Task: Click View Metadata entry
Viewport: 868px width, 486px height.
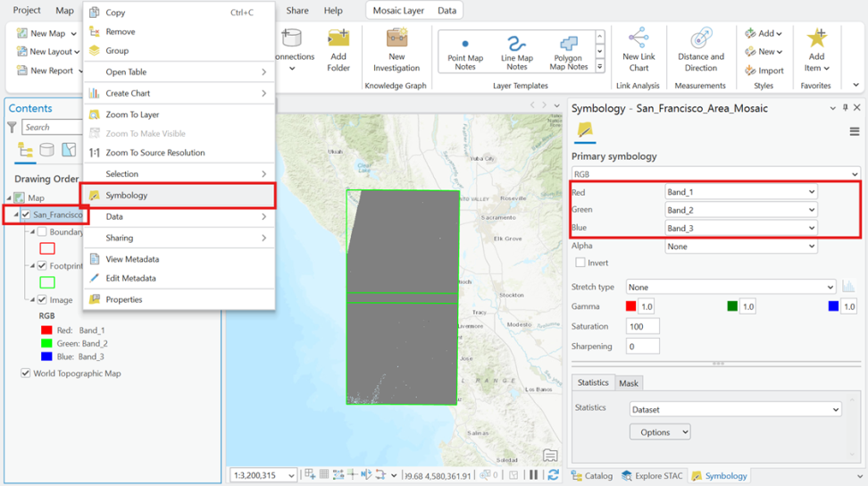Action: pyautogui.click(x=179, y=259)
